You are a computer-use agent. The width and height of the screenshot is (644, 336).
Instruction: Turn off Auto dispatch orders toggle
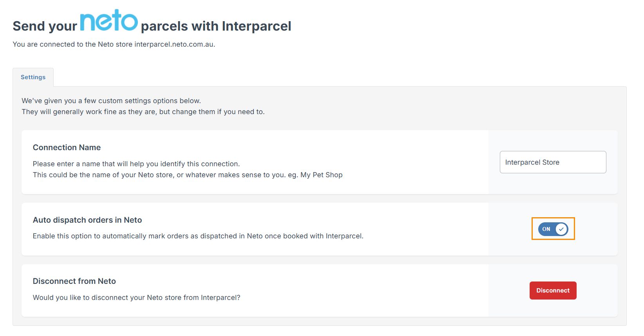point(553,229)
